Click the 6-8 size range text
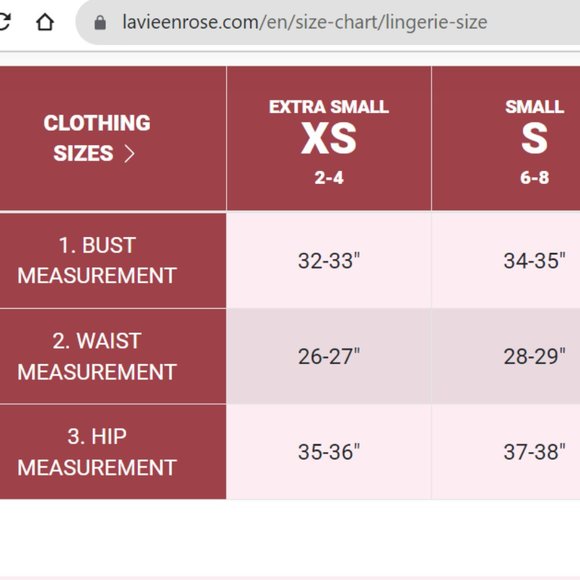Screen dimensions: 580x580 coord(535,178)
